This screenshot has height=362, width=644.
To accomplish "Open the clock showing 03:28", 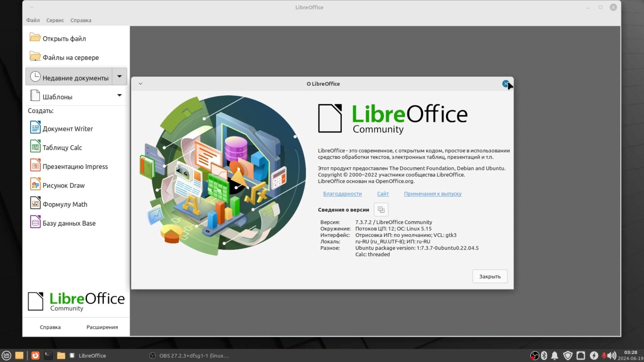I will (x=630, y=355).
